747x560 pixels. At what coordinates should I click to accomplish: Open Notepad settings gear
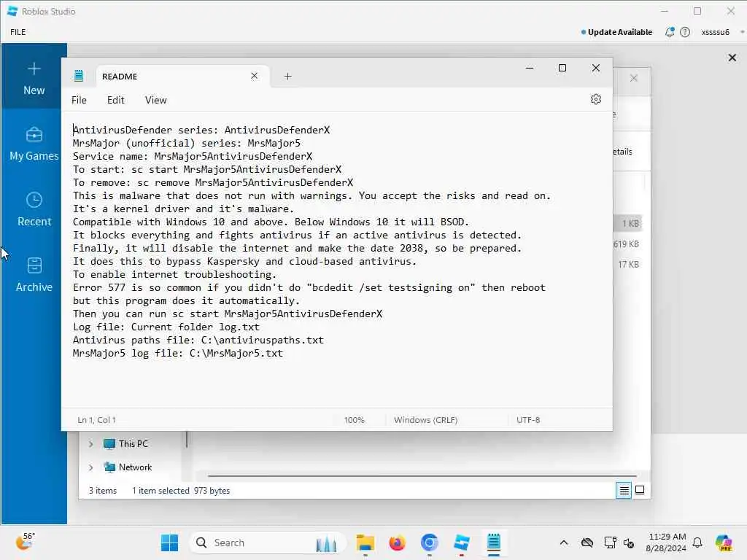click(x=595, y=99)
